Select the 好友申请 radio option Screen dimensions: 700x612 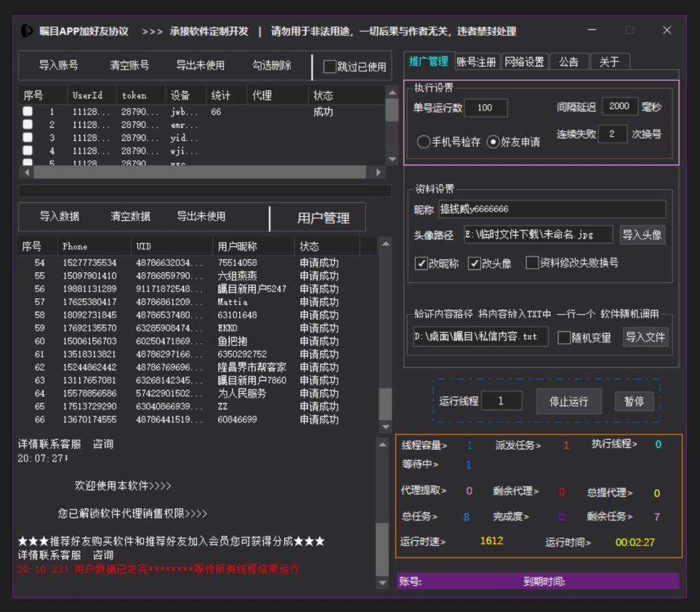(493, 142)
